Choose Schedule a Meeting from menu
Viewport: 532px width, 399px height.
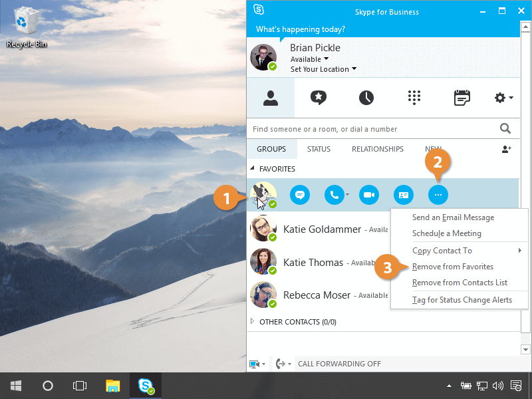click(446, 233)
